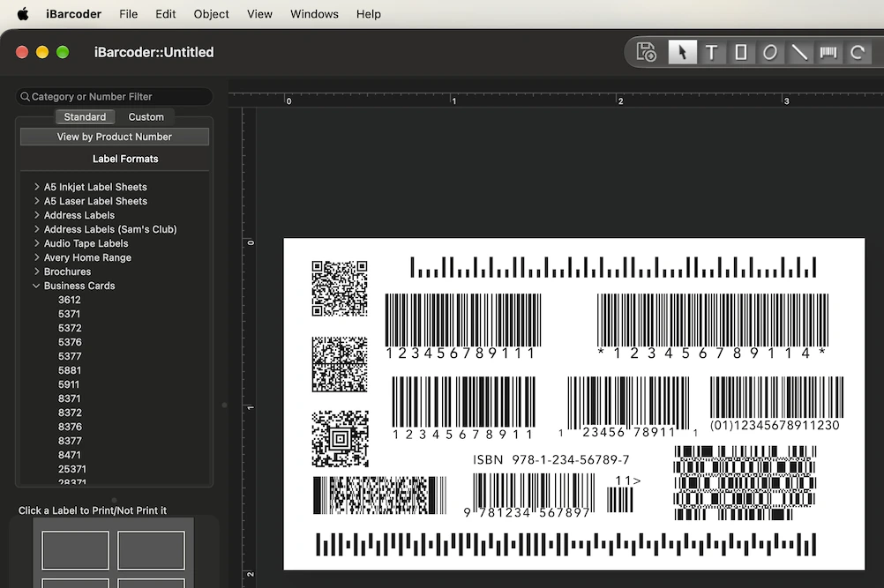Click the save document toolbar icon
The image size is (884, 588).
pos(646,52)
